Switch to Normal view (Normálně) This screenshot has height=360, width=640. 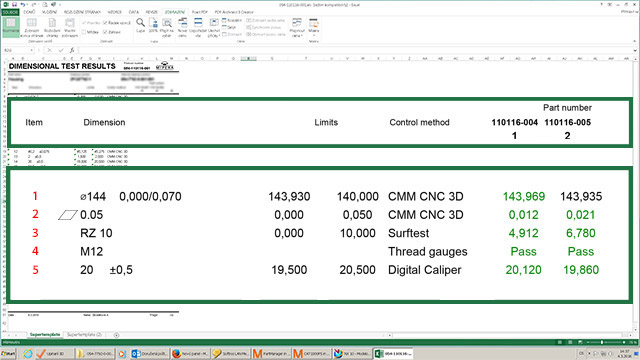click(x=11, y=27)
